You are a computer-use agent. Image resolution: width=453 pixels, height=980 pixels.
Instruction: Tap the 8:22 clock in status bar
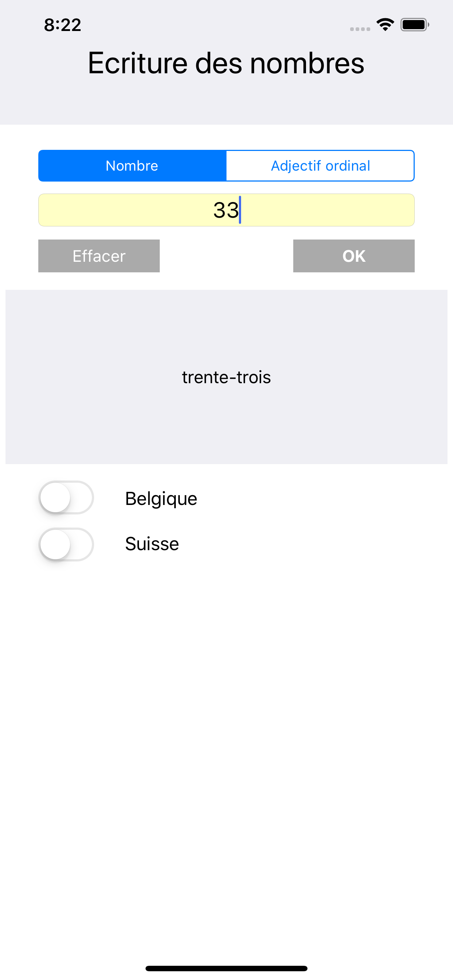[x=62, y=25]
